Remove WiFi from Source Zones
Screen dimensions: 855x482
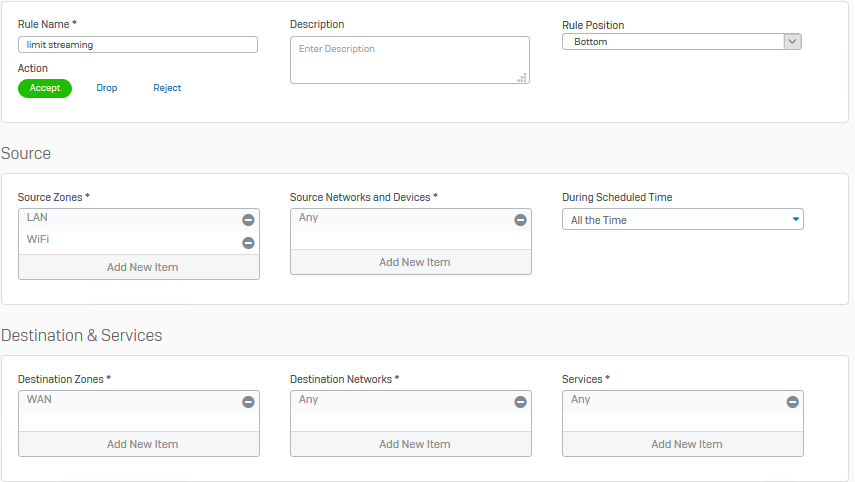click(x=248, y=243)
